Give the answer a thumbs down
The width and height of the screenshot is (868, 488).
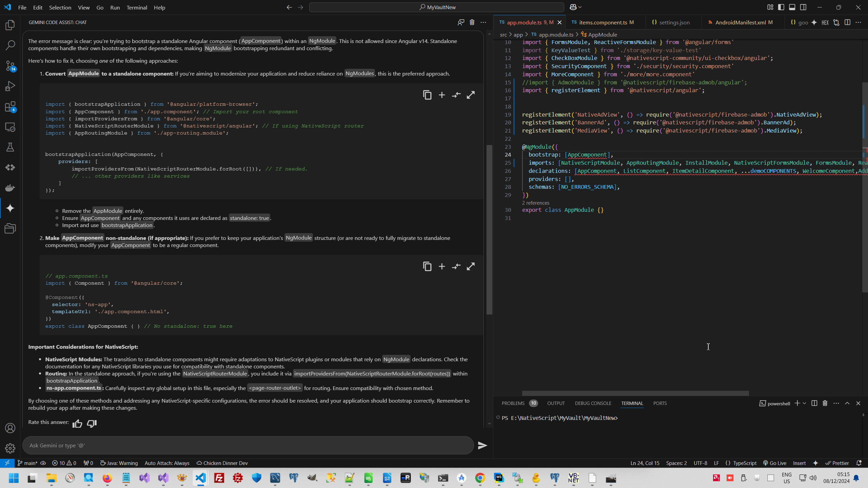coord(92,424)
